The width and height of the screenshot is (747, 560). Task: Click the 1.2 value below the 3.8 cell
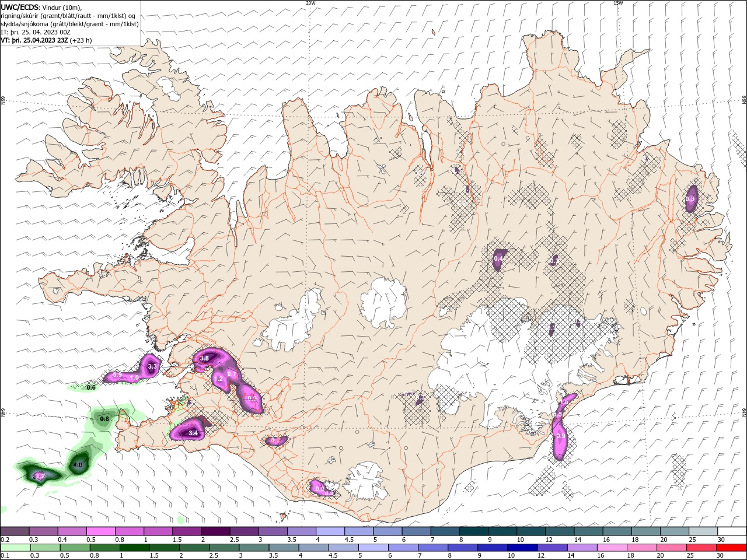[x=219, y=379]
